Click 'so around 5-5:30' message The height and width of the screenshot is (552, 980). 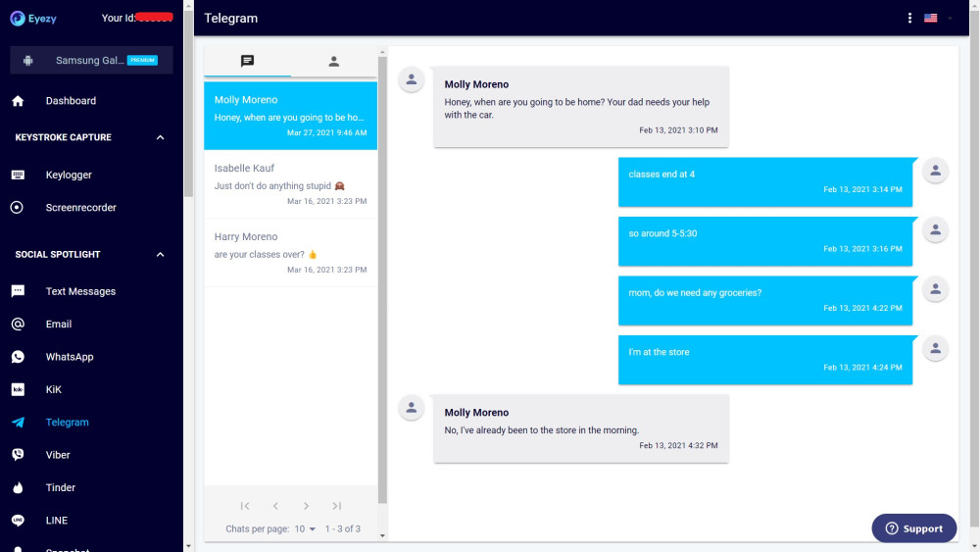point(765,241)
